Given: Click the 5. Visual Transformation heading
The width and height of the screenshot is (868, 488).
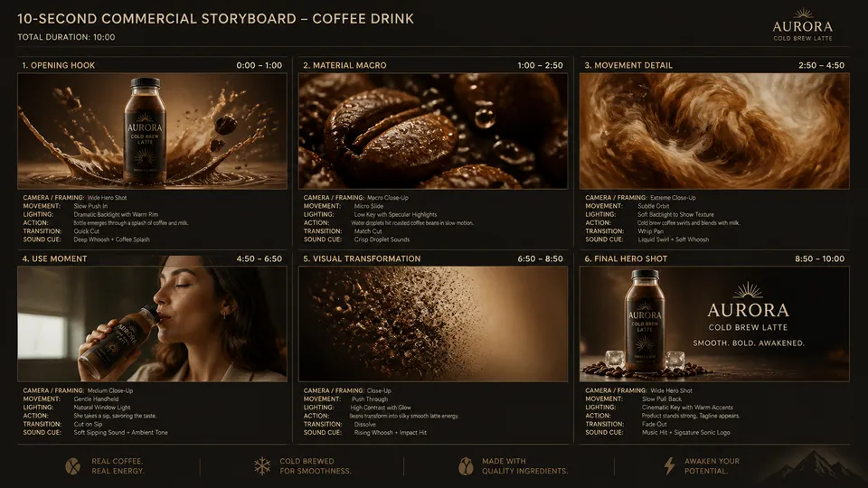Looking at the screenshot, I should [362, 258].
